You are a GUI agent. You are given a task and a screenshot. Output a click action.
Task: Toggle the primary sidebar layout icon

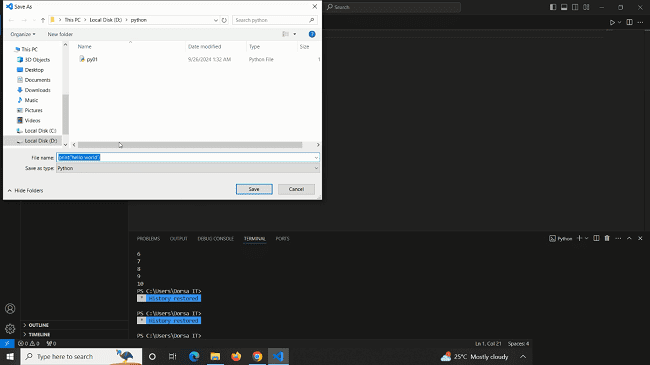[x=553, y=7]
